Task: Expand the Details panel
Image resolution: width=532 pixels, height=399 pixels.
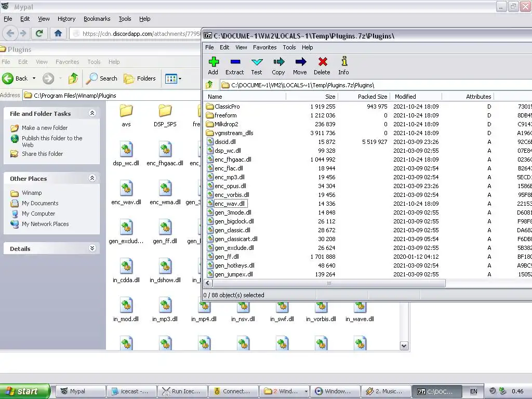Action: click(92, 248)
